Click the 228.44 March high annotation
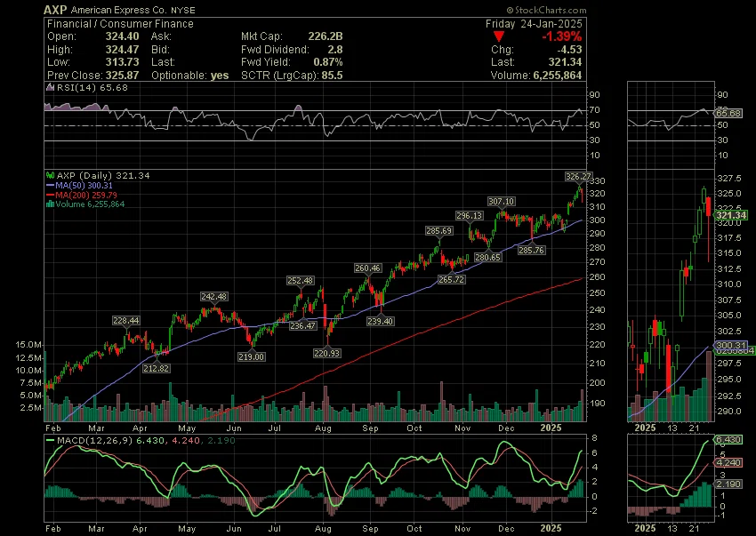 (125, 321)
